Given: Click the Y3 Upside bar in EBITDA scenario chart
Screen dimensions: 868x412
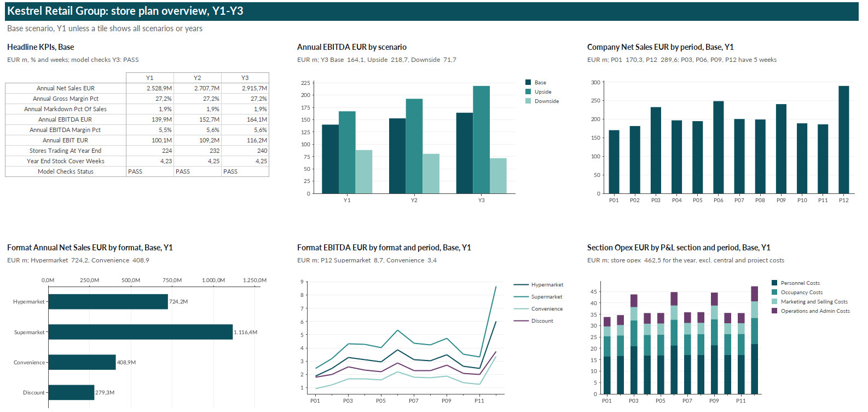Looking at the screenshot, I should [482, 140].
